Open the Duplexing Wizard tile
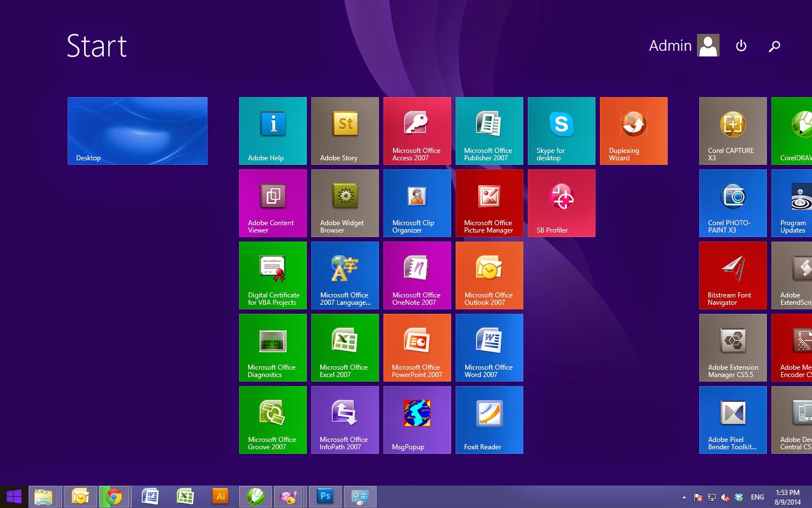Viewport: 812px width, 508px height. pyautogui.click(x=634, y=131)
